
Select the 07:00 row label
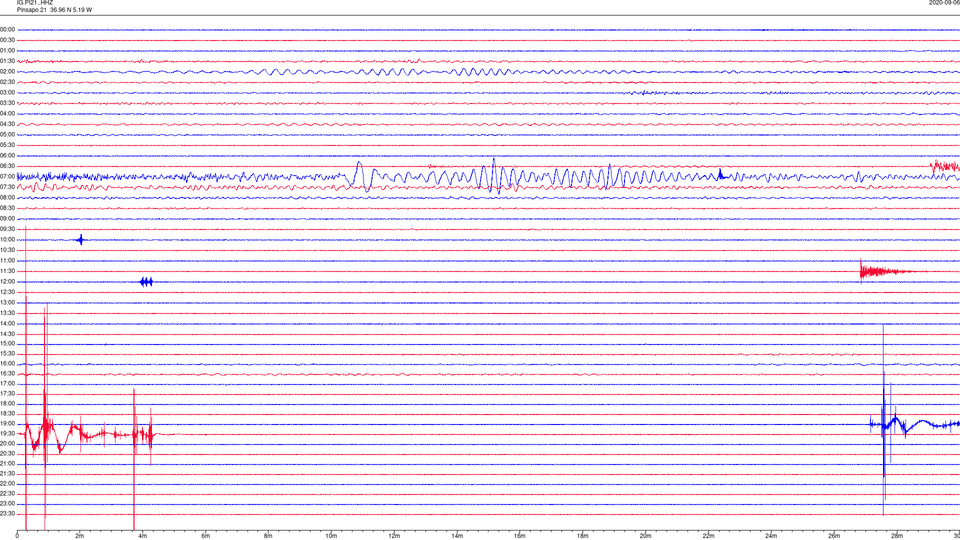coord(7,176)
